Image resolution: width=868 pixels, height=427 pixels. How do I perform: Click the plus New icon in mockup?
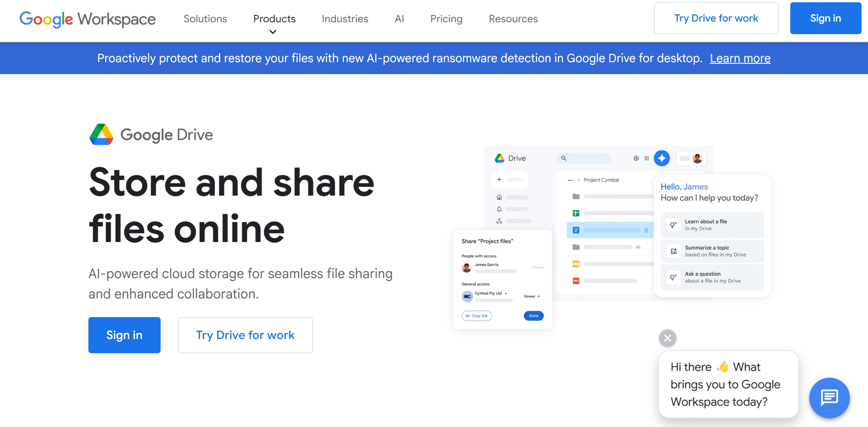coord(499,180)
